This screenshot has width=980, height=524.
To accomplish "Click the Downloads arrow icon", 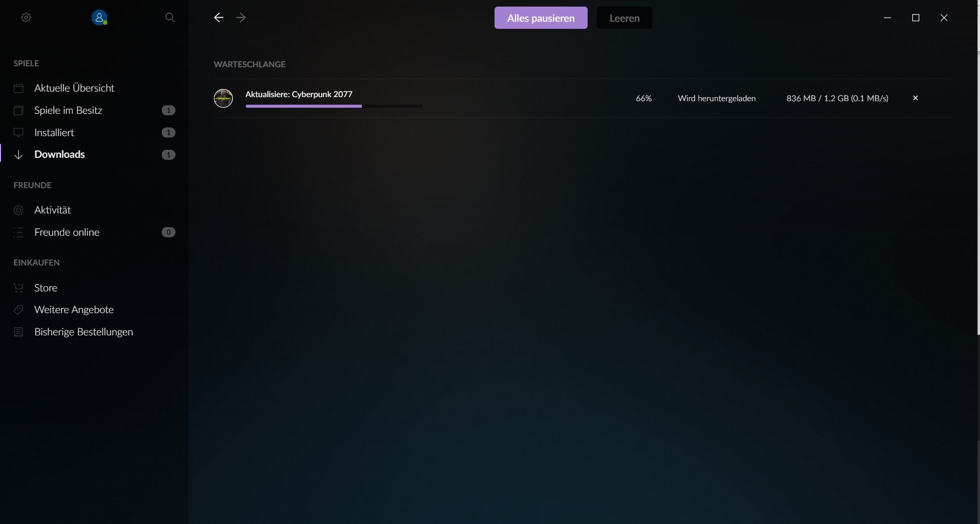I will coord(19,155).
